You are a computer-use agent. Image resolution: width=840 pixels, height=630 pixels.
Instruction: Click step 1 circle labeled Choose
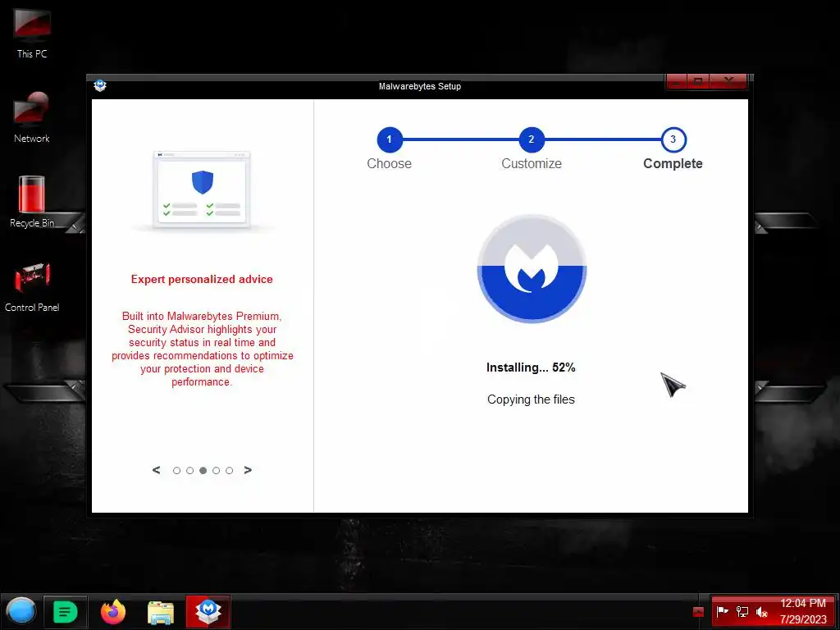390,139
